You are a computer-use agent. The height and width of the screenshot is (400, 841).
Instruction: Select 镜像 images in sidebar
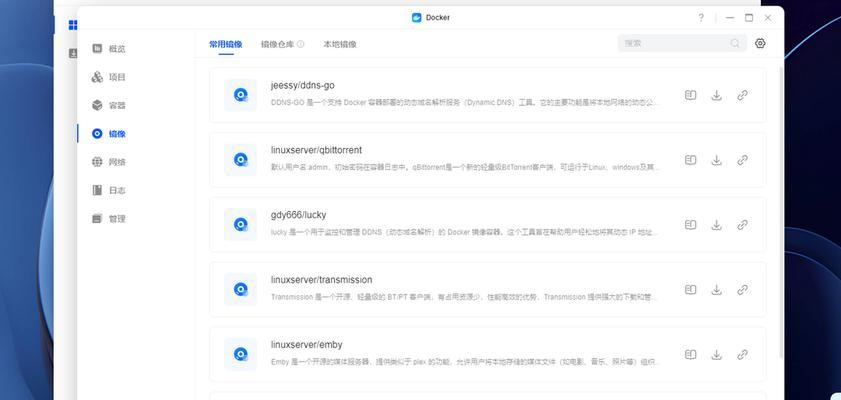109,134
